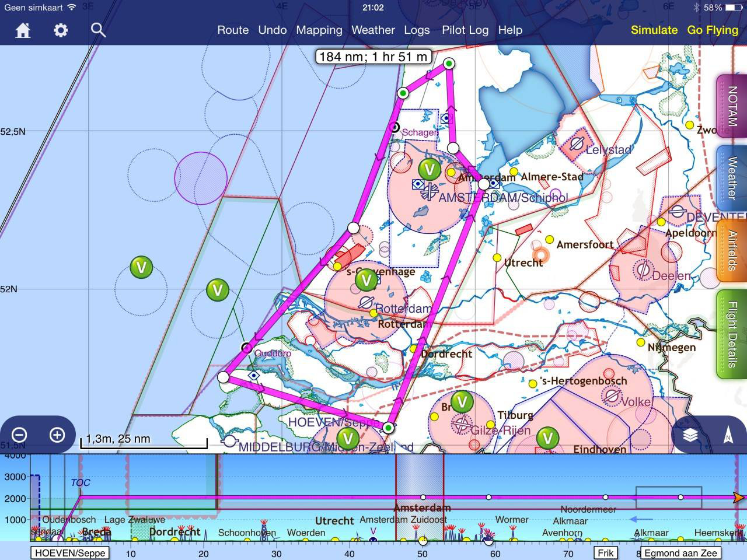Open the Route menu
This screenshot has height=560, width=747.
point(233,30)
